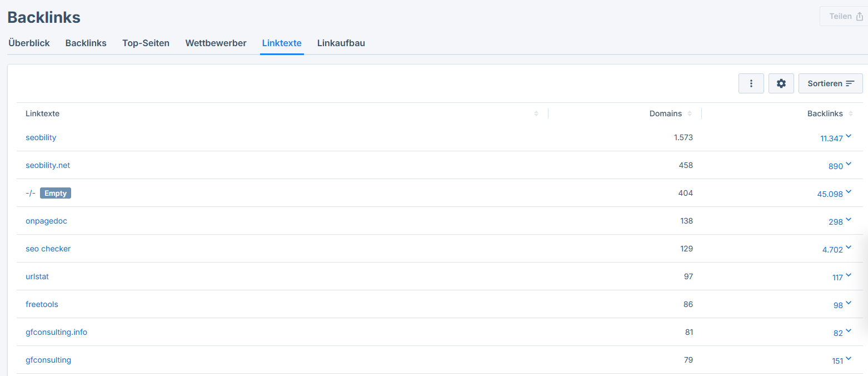Open the 117 backlinks count
Image resolution: width=868 pixels, height=376 pixels.
pos(837,278)
